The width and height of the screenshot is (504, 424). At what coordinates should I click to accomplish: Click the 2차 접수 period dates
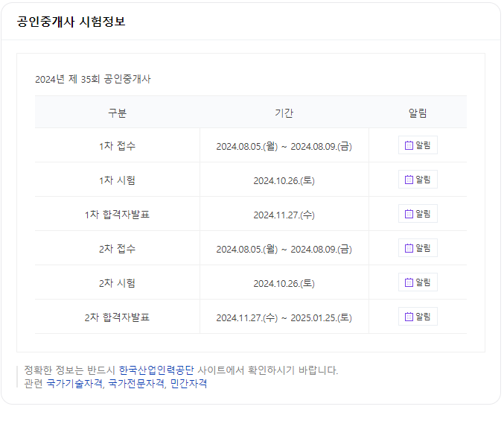[284, 250]
